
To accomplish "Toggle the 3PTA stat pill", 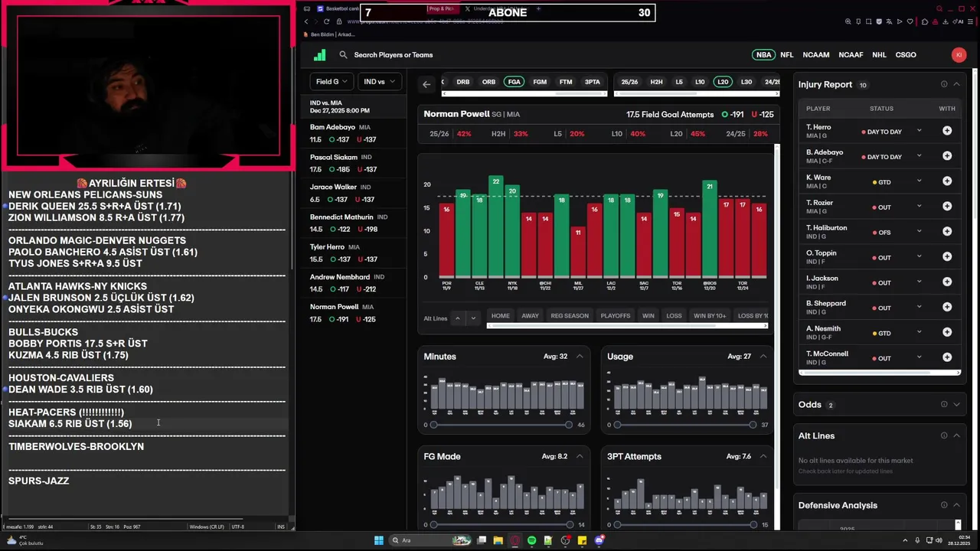I will [x=592, y=82].
